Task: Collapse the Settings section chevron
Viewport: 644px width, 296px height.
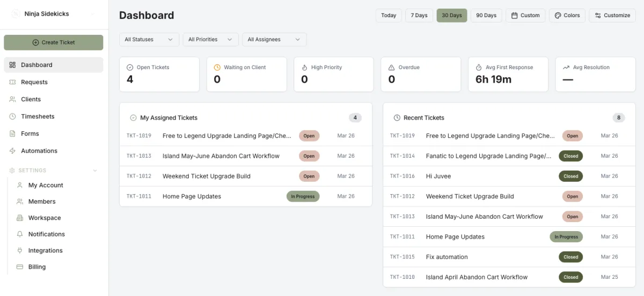Action: point(96,171)
